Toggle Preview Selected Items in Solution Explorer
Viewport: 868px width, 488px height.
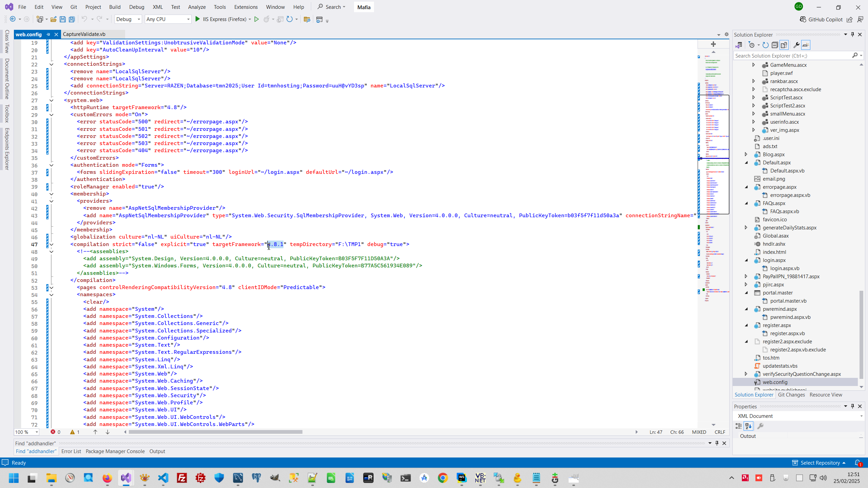[x=806, y=45]
